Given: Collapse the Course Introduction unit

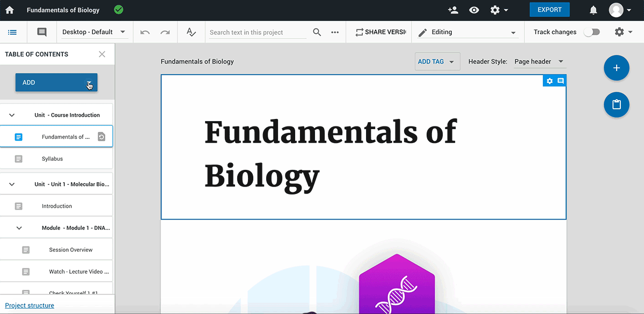Looking at the screenshot, I should pos(12,115).
